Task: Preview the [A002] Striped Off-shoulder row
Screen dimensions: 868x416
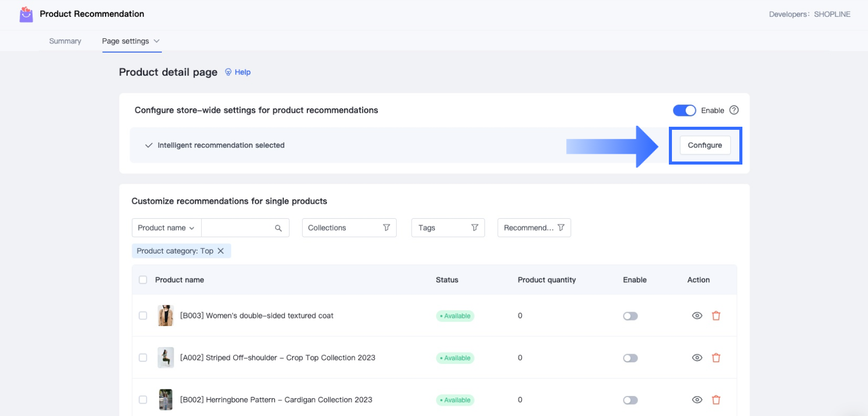Action: click(x=697, y=358)
